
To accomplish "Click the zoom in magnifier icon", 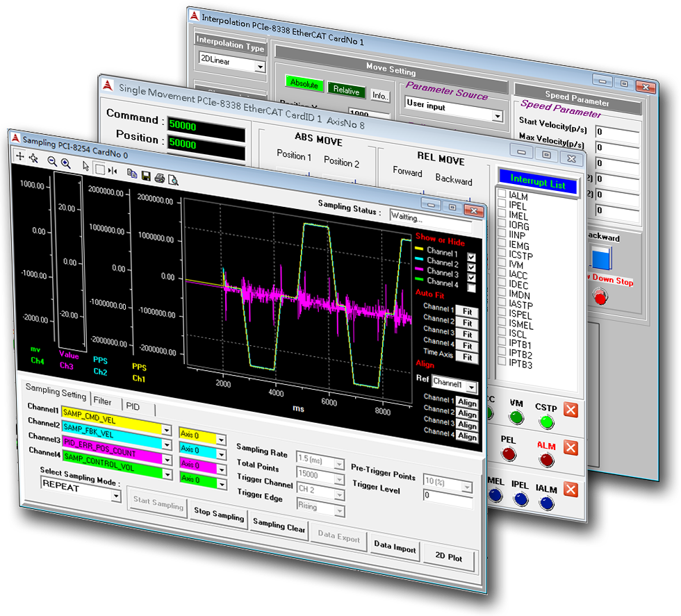I will point(65,163).
